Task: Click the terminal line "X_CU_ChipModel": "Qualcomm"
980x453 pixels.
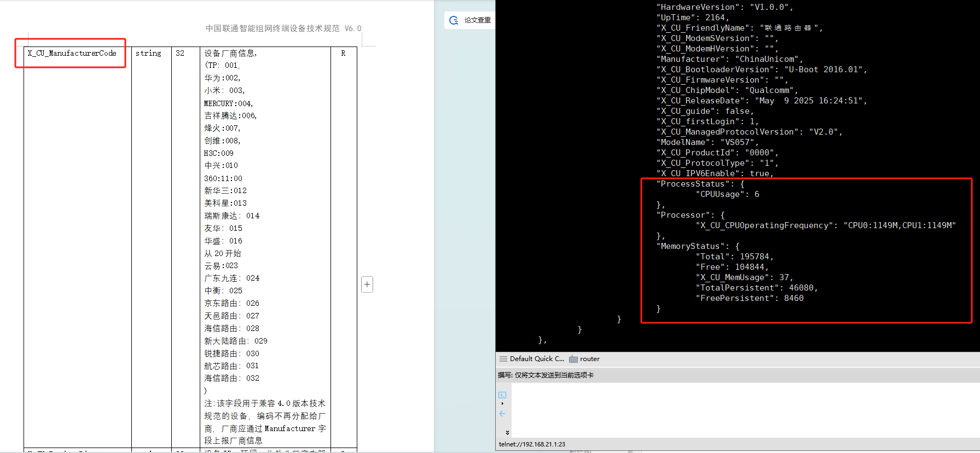Action: click(727, 90)
